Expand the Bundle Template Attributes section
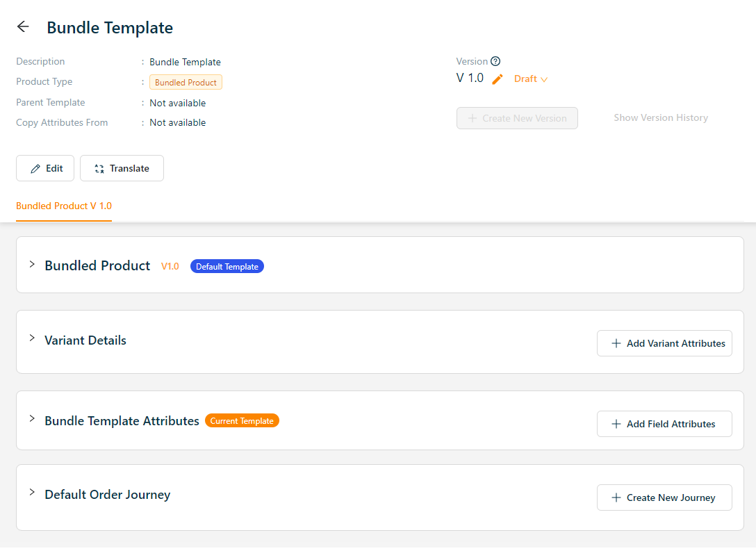Viewport: 756px width, 551px height. click(32, 419)
